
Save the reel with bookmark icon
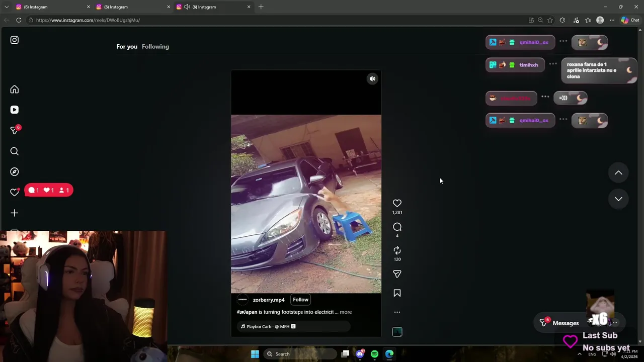point(397,293)
